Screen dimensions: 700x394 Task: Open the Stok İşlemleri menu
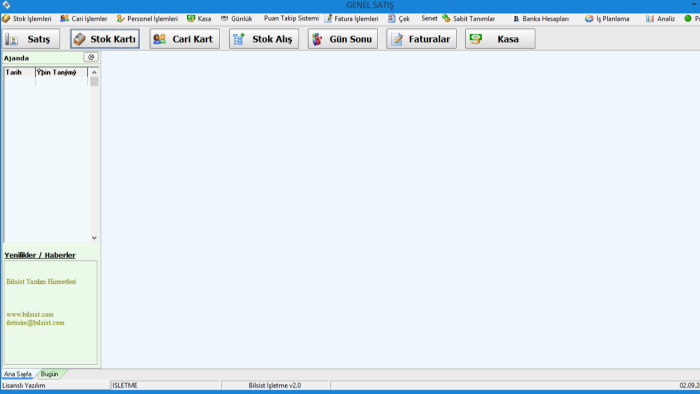pyautogui.click(x=27, y=19)
